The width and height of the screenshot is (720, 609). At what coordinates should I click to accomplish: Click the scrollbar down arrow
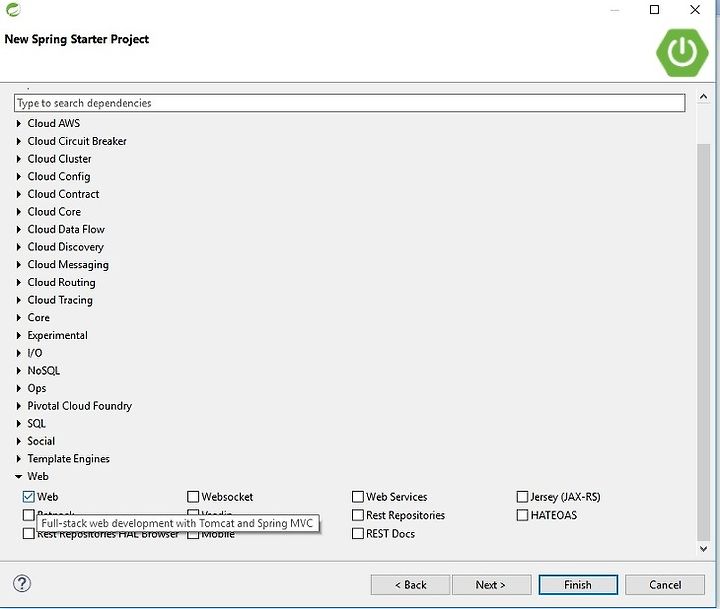(703, 548)
